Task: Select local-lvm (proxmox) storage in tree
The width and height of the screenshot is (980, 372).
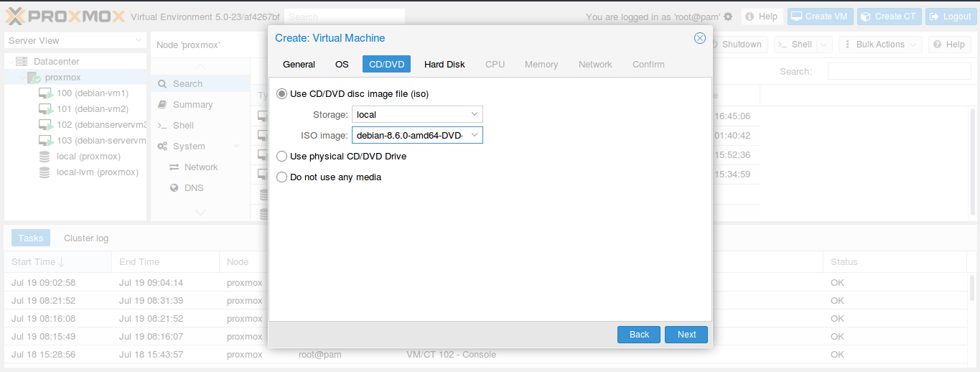Action: pos(97,172)
